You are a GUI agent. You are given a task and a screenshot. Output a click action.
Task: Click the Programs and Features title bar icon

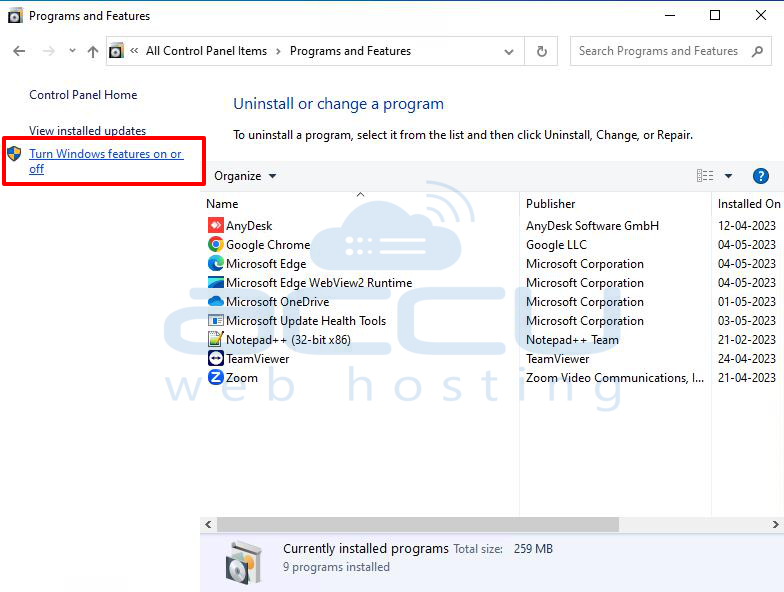click(x=15, y=16)
